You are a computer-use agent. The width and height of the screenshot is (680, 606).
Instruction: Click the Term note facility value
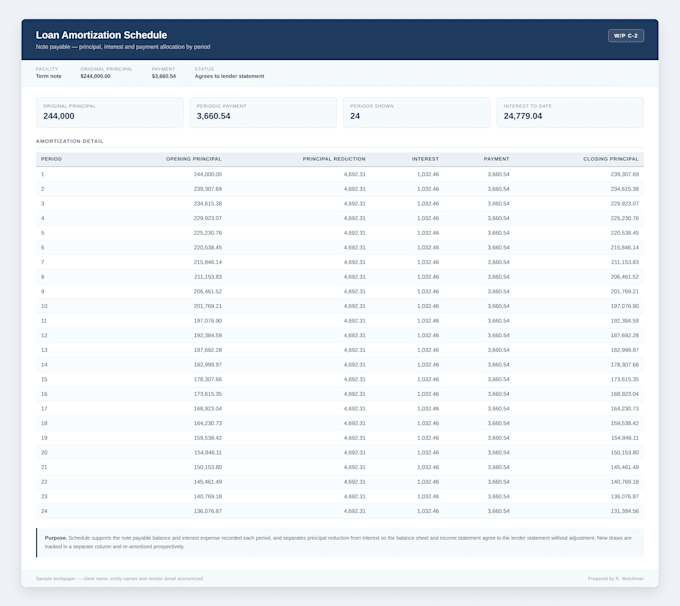pos(49,76)
